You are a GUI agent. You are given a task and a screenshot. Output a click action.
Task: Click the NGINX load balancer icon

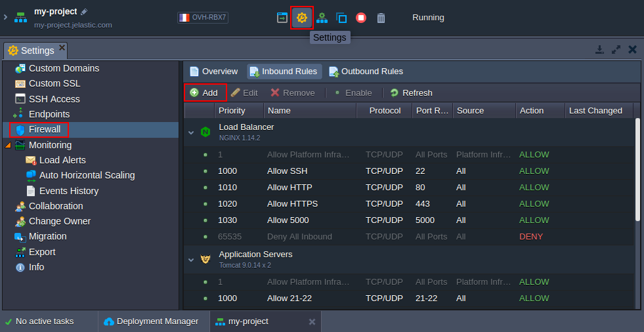(205, 132)
